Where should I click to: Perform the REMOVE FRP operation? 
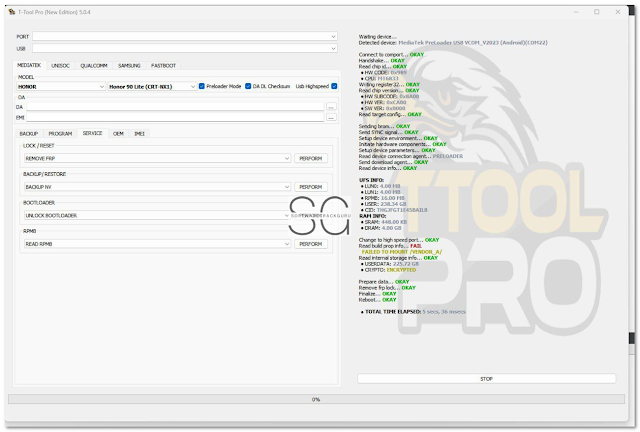311,158
